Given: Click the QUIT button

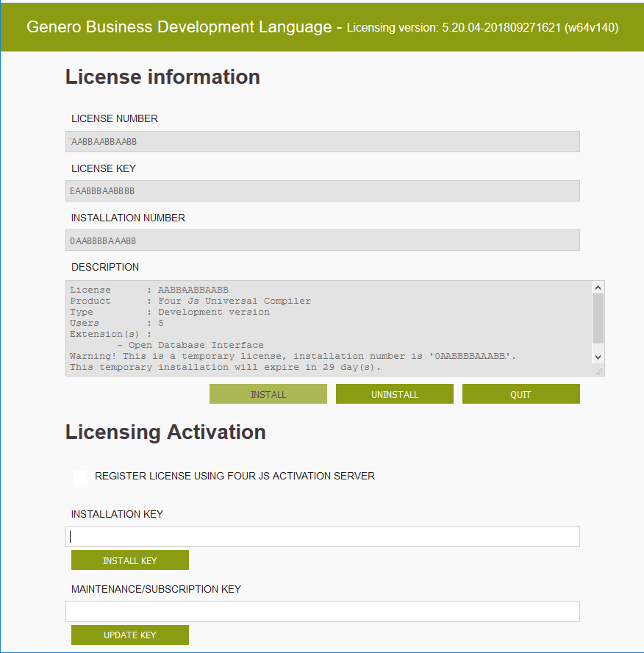Looking at the screenshot, I should [x=520, y=393].
